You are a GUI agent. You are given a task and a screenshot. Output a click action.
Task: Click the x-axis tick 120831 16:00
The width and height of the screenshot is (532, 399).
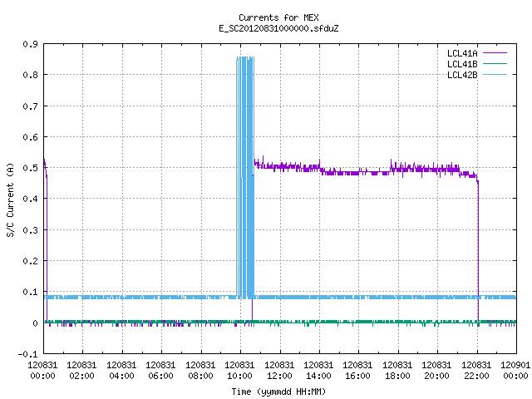[x=357, y=370]
